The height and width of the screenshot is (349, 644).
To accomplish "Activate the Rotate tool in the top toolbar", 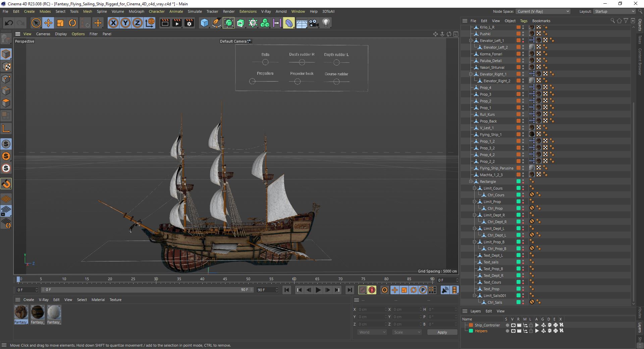I will (x=72, y=23).
